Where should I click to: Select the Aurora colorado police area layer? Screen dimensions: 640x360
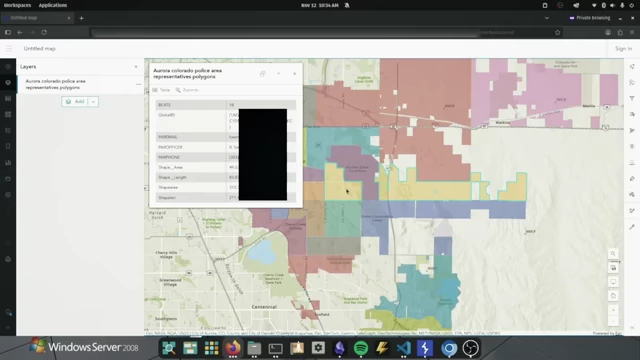pos(80,84)
